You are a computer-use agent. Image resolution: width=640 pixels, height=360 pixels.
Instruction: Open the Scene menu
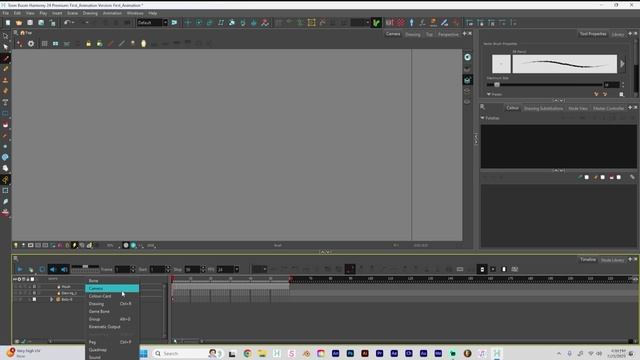(x=73, y=13)
